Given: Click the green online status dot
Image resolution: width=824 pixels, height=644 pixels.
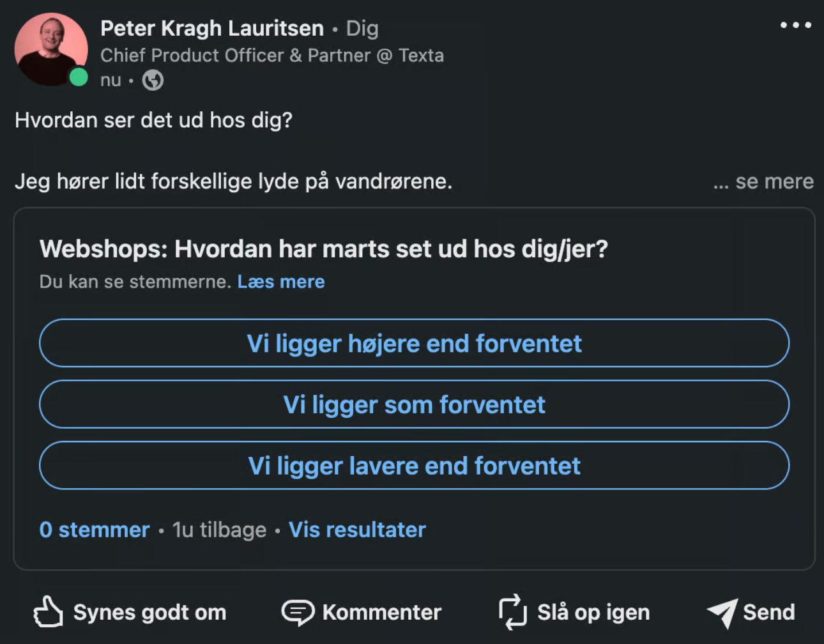Looking at the screenshot, I should point(79,77).
